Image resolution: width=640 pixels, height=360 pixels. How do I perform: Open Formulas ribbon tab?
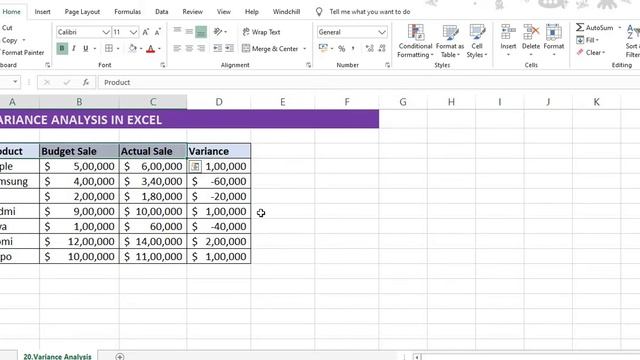coord(127,11)
